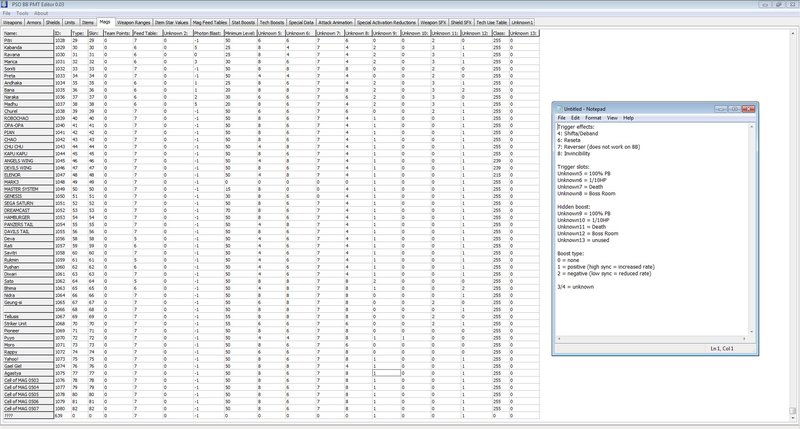Select the SEGA SATURN name cell
Screen dimensions: 800x429
click(28, 203)
